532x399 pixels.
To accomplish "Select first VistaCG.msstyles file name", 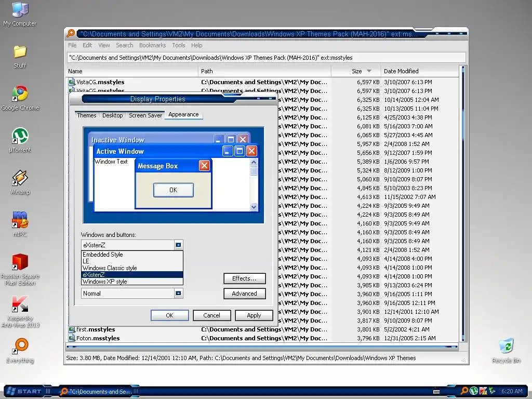I will tap(100, 82).
